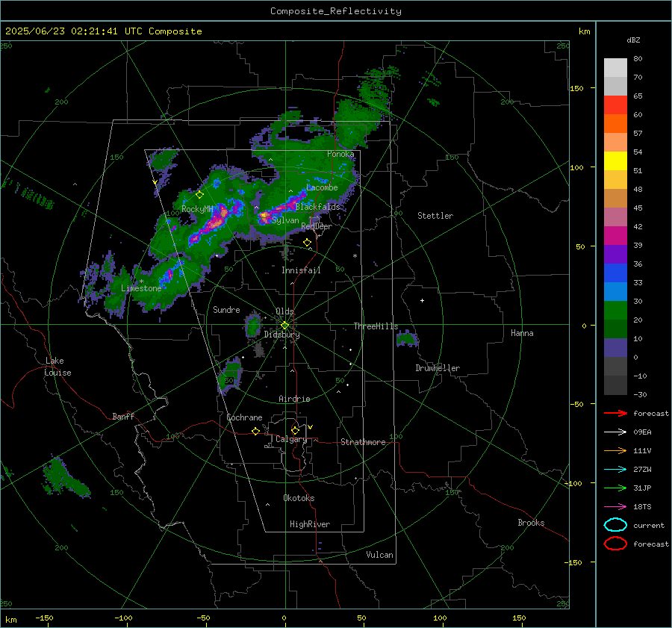Click the magenta 18TS arrow legend icon
The width and height of the screenshot is (672, 628).
click(615, 507)
